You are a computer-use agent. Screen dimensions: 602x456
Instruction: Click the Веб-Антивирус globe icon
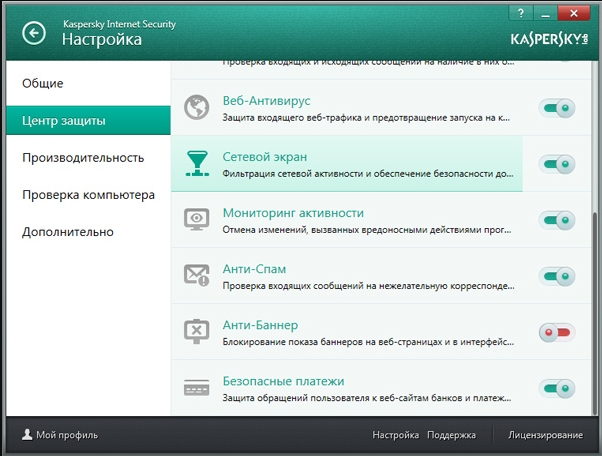click(197, 107)
